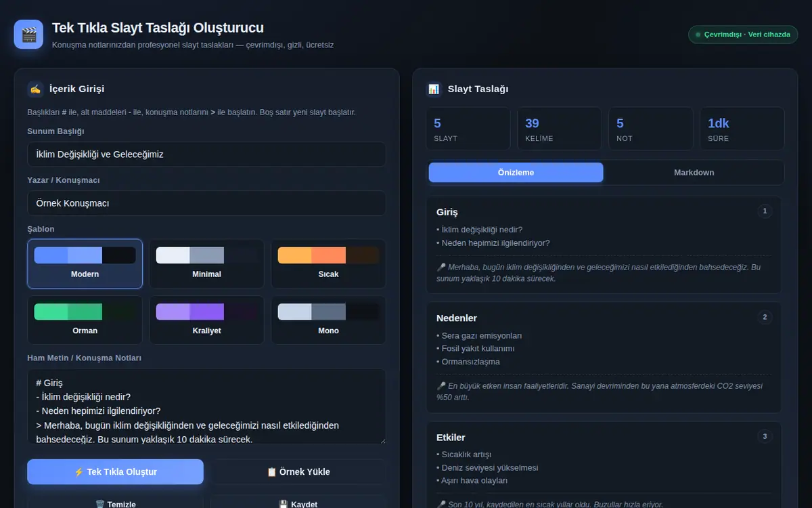Viewport: 812px width, 508px height.
Task: Pick the Orman template
Action: [85, 320]
